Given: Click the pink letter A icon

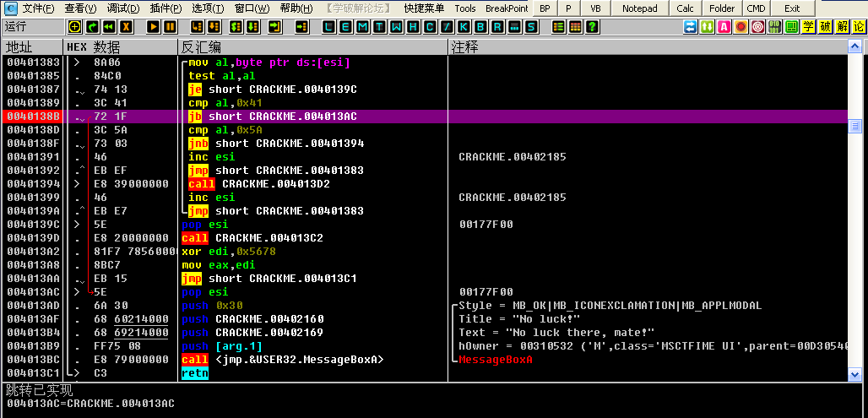Looking at the screenshot, I should click(x=724, y=26).
